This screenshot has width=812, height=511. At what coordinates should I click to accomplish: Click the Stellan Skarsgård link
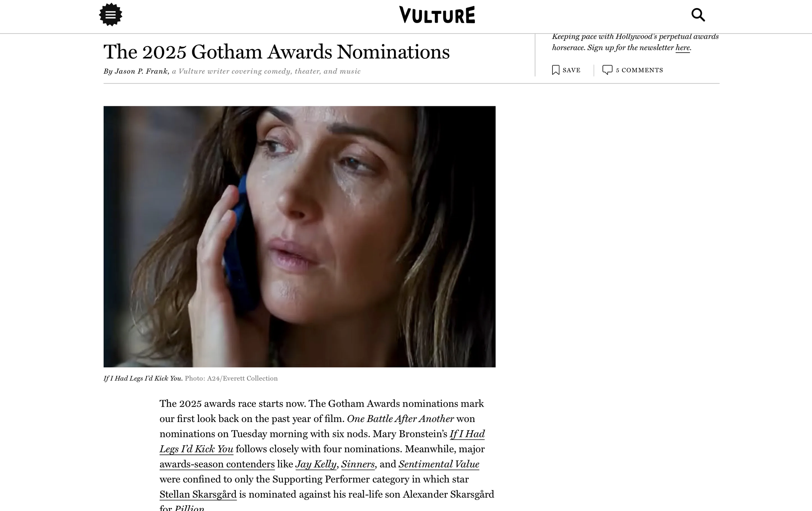coord(198,494)
